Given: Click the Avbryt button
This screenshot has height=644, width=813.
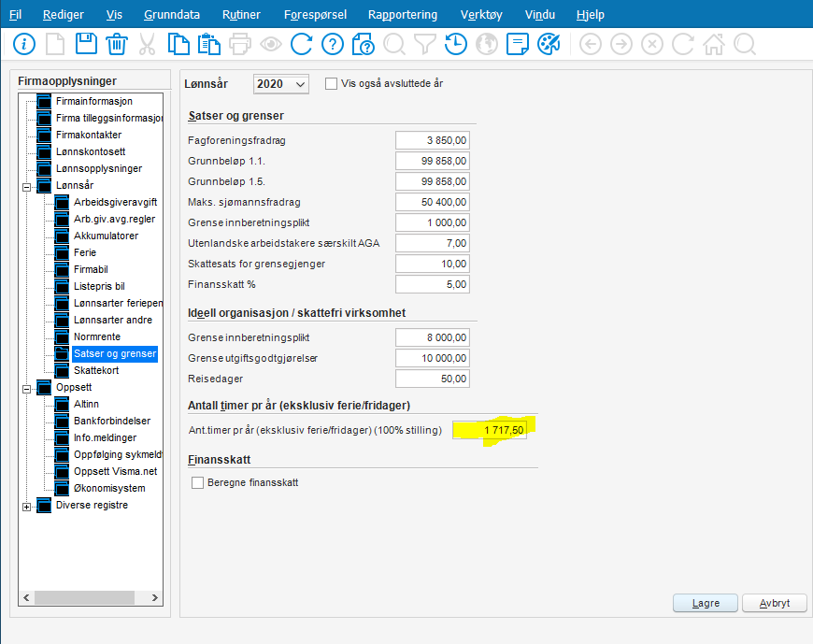Looking at the screenshot, I should pyautogui.click(x=774, y=603).
